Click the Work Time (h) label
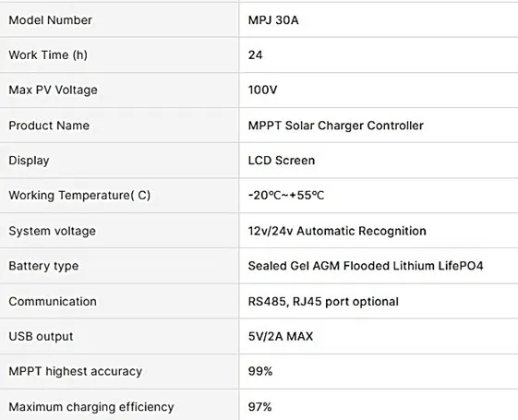This screenshot has width=518, height=420. click(48, 54)
